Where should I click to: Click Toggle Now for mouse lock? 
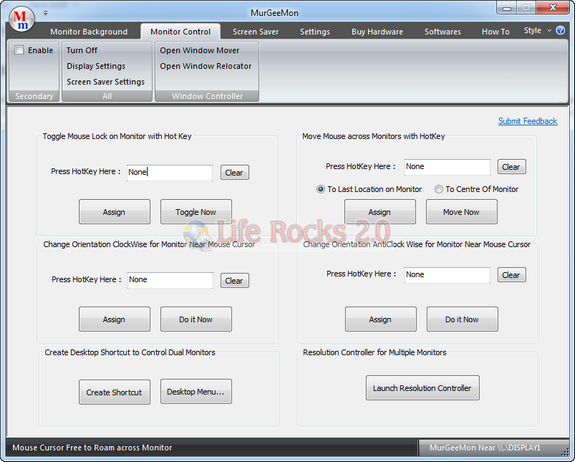pos(196,212)
